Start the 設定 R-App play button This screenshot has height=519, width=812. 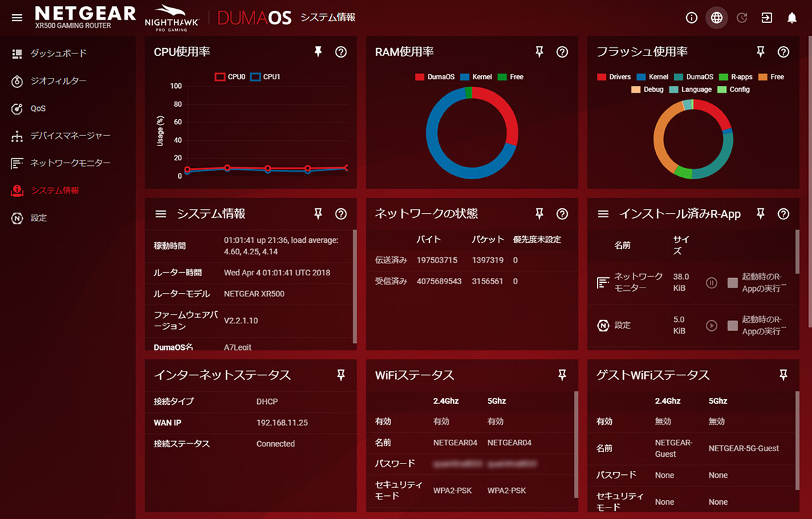click(711, 325)
